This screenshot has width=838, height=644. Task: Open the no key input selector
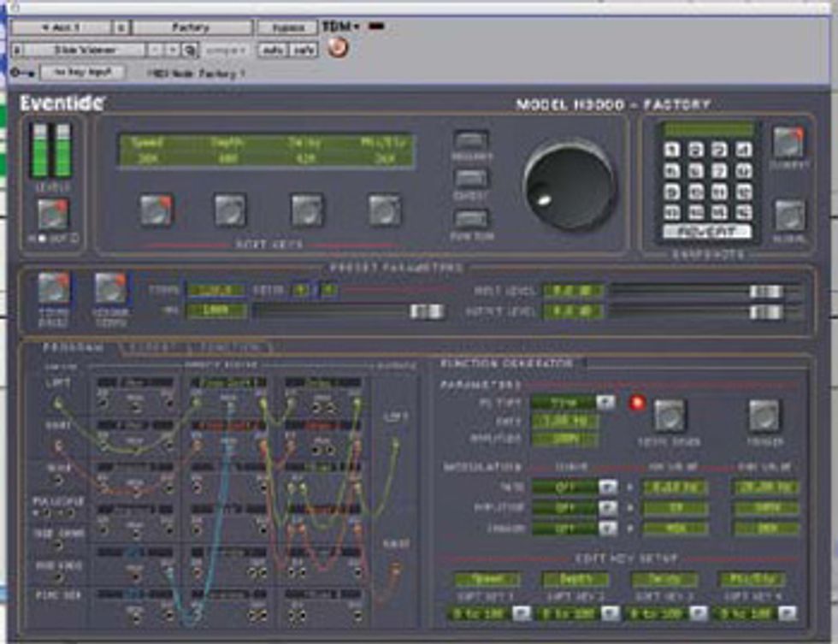[82, 72]
